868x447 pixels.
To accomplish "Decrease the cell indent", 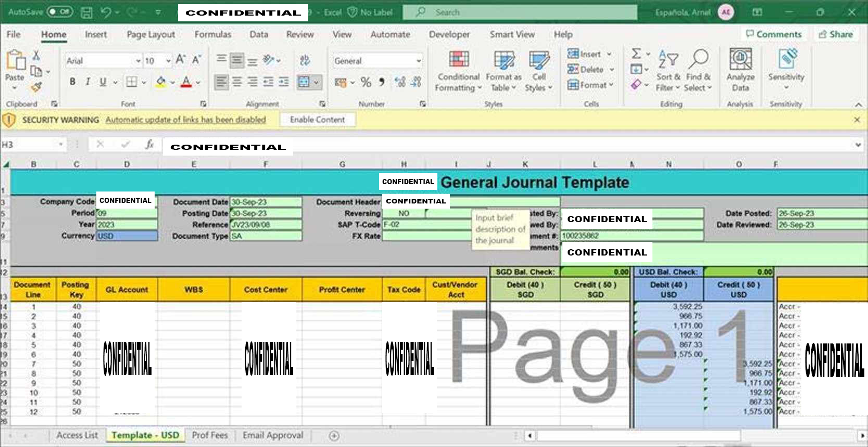I will tap(268, 82).
